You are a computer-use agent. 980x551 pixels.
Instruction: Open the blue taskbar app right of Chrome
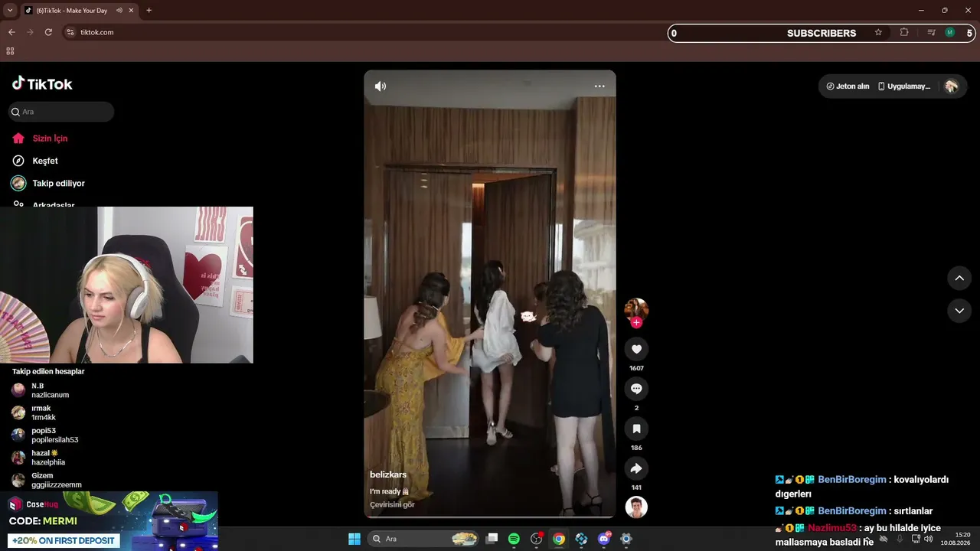pyautogui.click(x=581, y=539)
